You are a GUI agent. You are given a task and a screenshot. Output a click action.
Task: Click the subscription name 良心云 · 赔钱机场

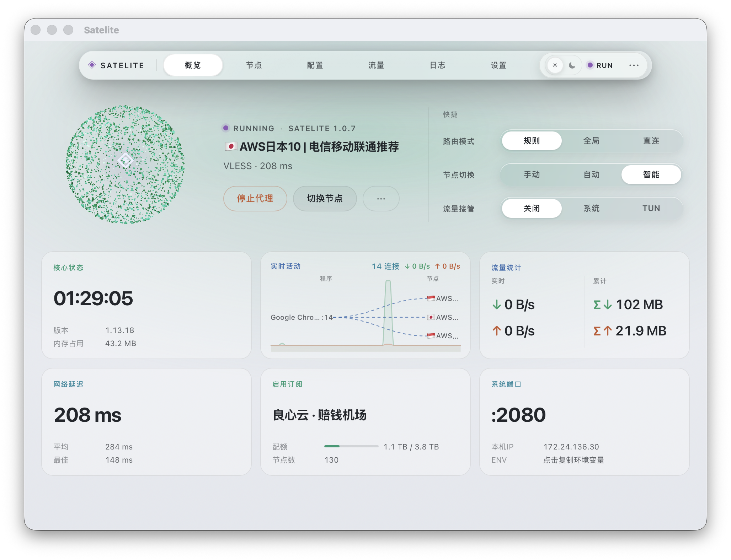point(319,415)
